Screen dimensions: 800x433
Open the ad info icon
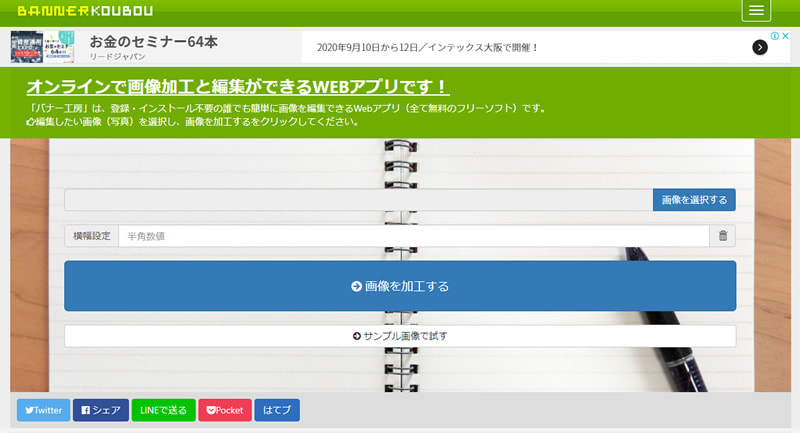(x=774, y=36)
